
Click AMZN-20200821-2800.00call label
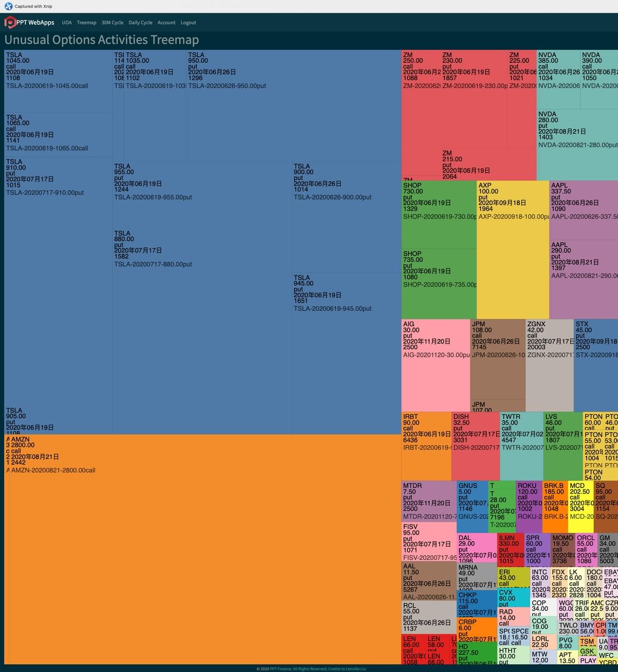54,471
